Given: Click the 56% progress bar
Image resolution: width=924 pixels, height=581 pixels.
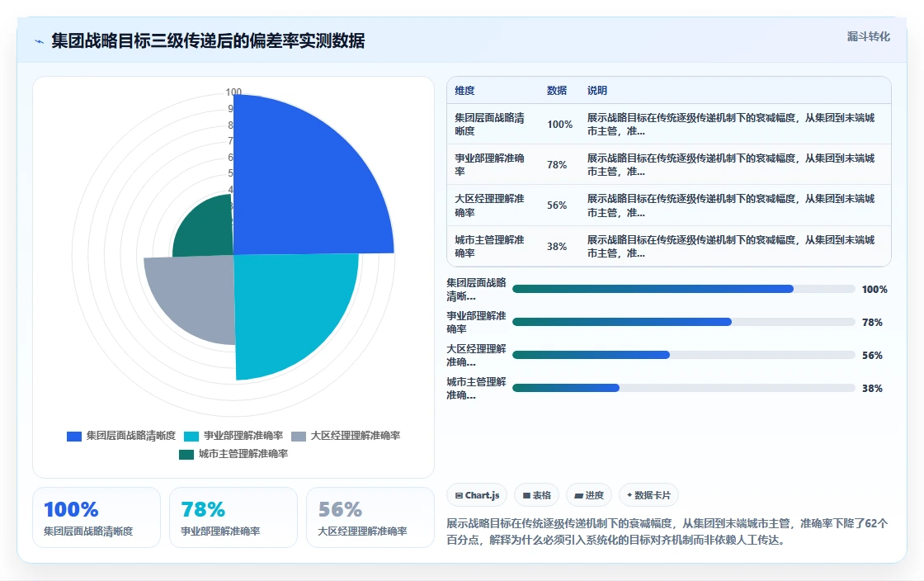Looking at the screenshot, I should [684, 355].
